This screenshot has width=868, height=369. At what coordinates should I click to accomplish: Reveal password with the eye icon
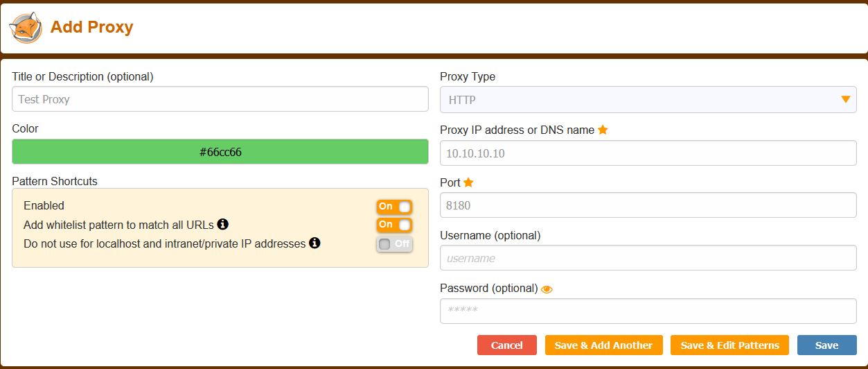coord(547,289)
